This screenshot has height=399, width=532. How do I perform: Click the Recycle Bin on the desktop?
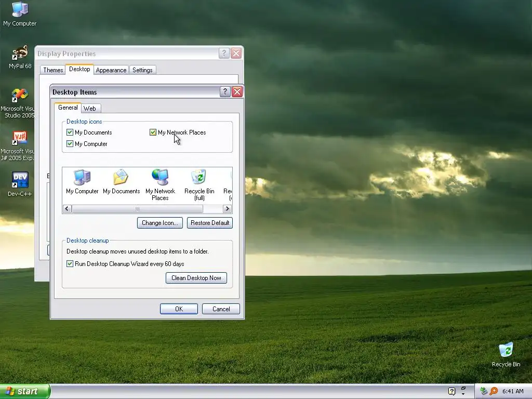(x=506, y=355)
